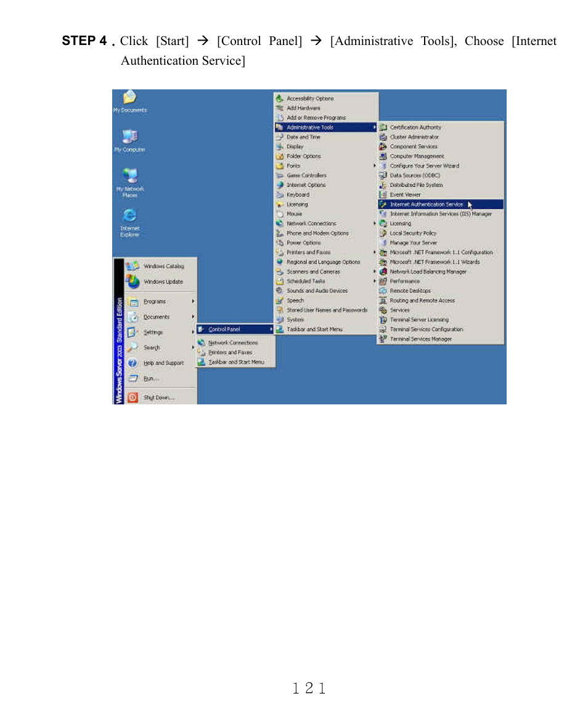The width and height of the screenshot is (588, 712).
Task: Open Keyboard in Control Panel list
Action: (327, 194)
